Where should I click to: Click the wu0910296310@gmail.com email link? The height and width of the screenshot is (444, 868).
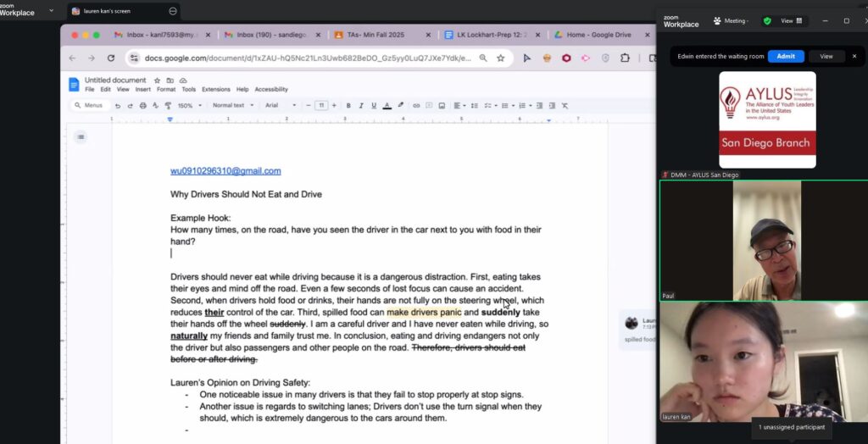[x=225, y=171]
